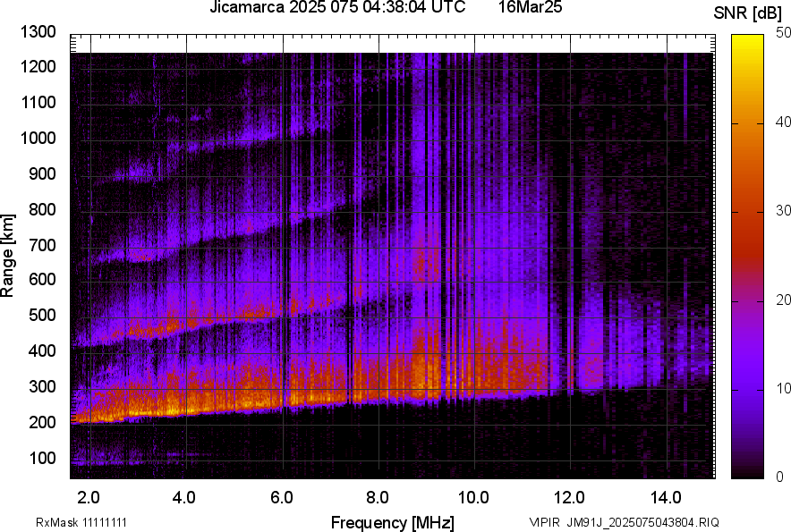Click frequency axis tick '10.0'
The image size is (791, 532).
click(473, 498)
